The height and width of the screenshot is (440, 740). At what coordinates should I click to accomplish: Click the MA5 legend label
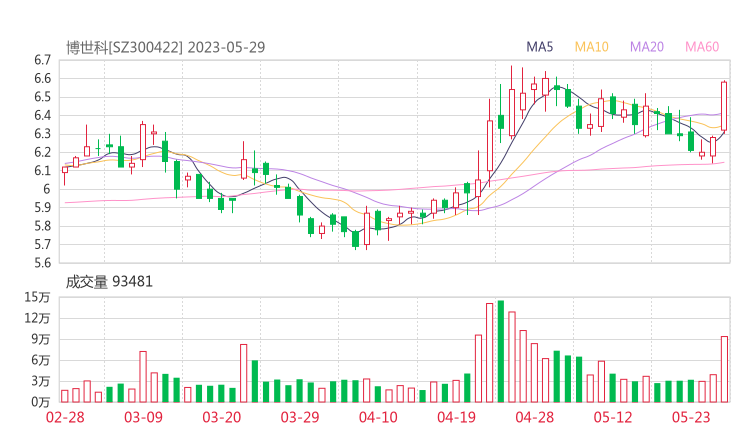click(x=539, y=47)
